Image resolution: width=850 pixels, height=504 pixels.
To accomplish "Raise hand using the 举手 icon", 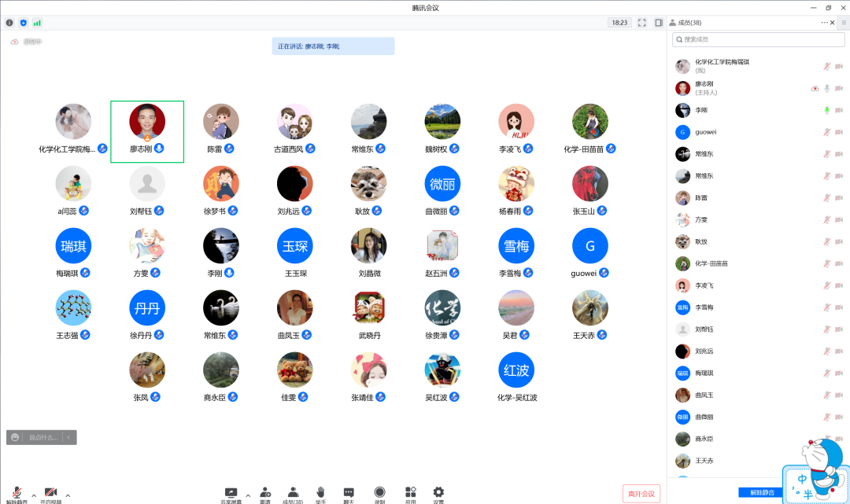I will coord(321,493).
